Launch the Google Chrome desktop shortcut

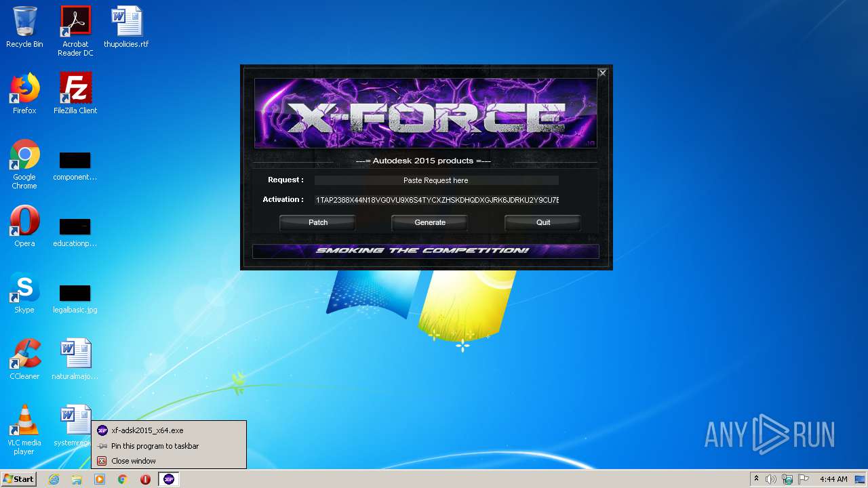[x=24, y=165]
